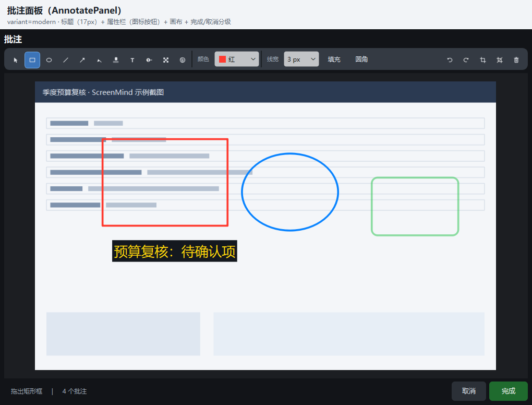532x405 pixels.
Task: Select the text annotation tool
Action: (132, 60)
